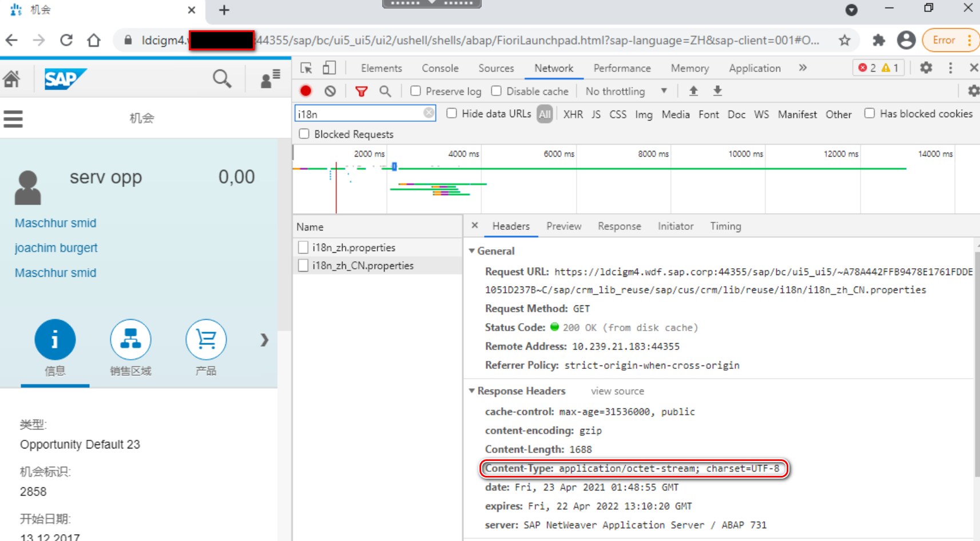
Task: Open DevTools three-dot customize menu
Action: click(x=950, y=67)
